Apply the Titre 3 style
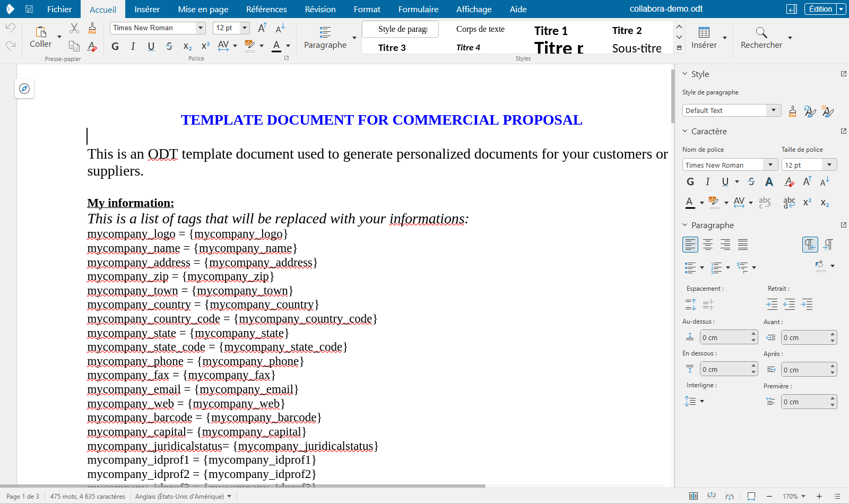Viewport: 849px width, 504px height. coord(392,48)
